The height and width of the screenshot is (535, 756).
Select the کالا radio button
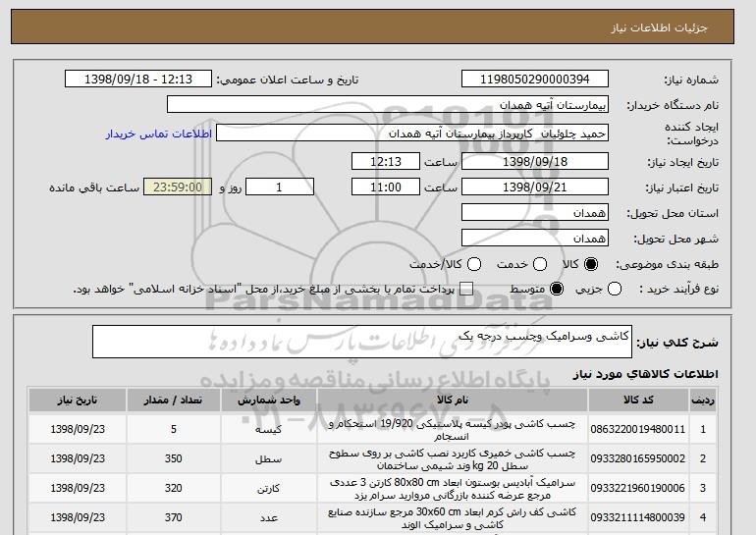[591, 264]
